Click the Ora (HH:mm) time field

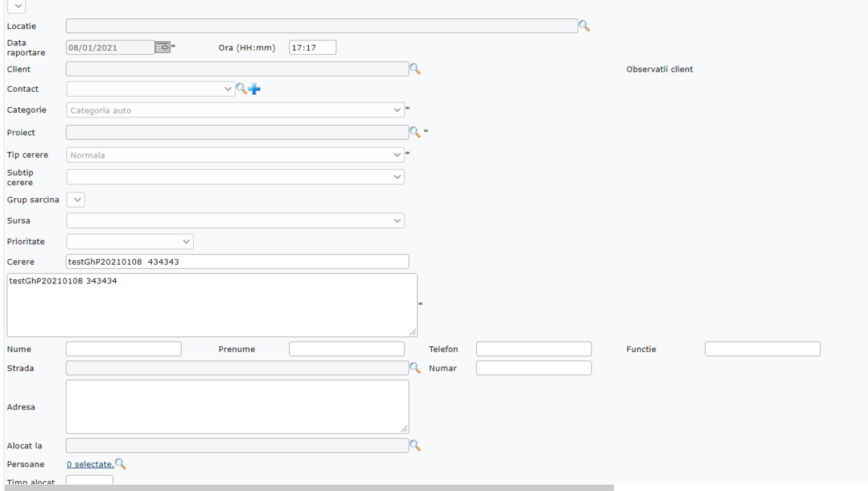point(312,48)
